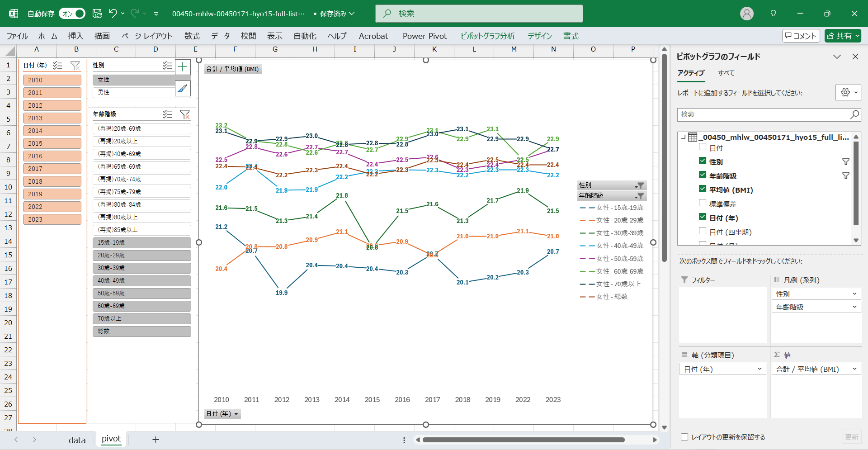
Task: Switch to the data sheet tab
Action: pos(77,440)
